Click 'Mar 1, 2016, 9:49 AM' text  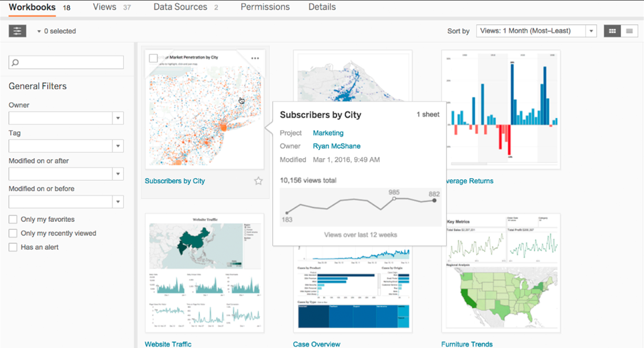pos(346,159)
